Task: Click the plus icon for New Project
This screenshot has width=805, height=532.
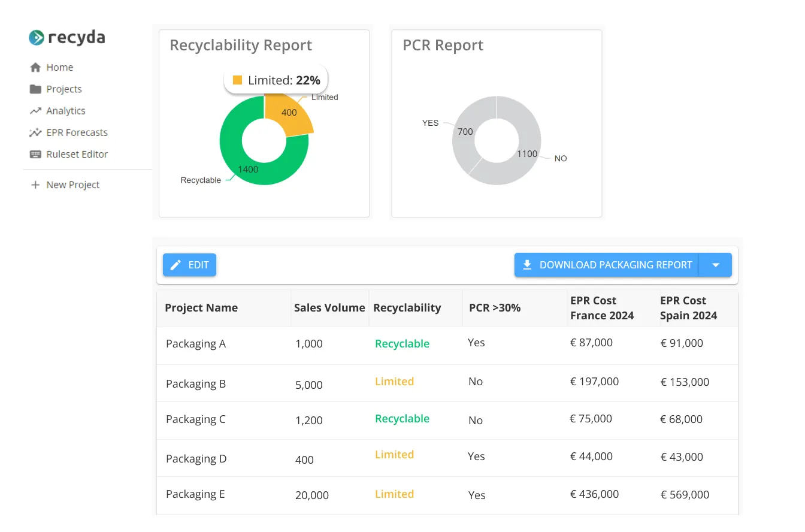Action: pyautogui.click(x=35, y=185)
